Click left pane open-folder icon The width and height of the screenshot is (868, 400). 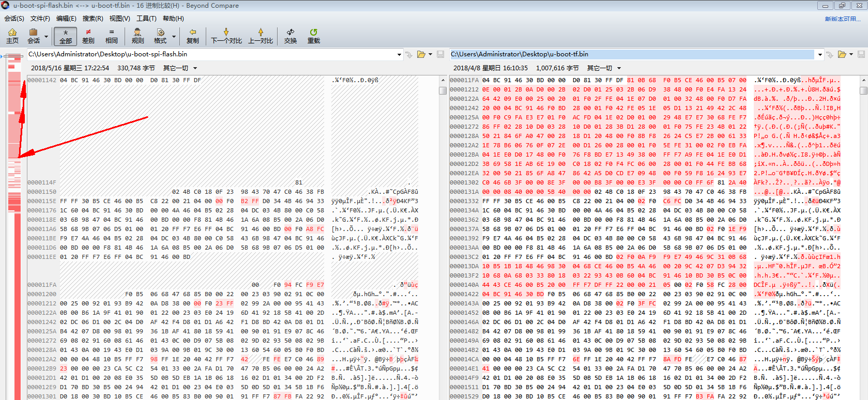coord(421,54)
